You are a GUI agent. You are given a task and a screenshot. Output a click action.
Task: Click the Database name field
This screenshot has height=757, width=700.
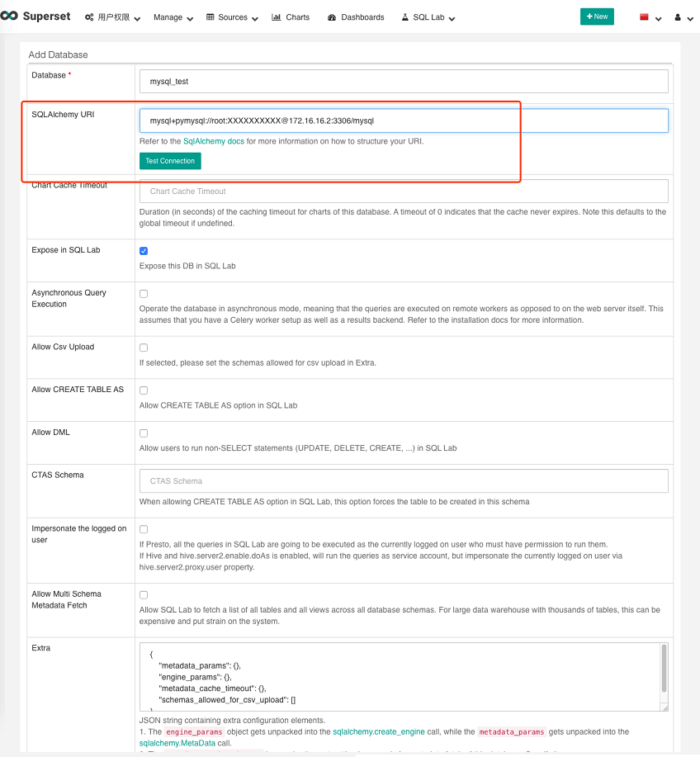[404, 81]
